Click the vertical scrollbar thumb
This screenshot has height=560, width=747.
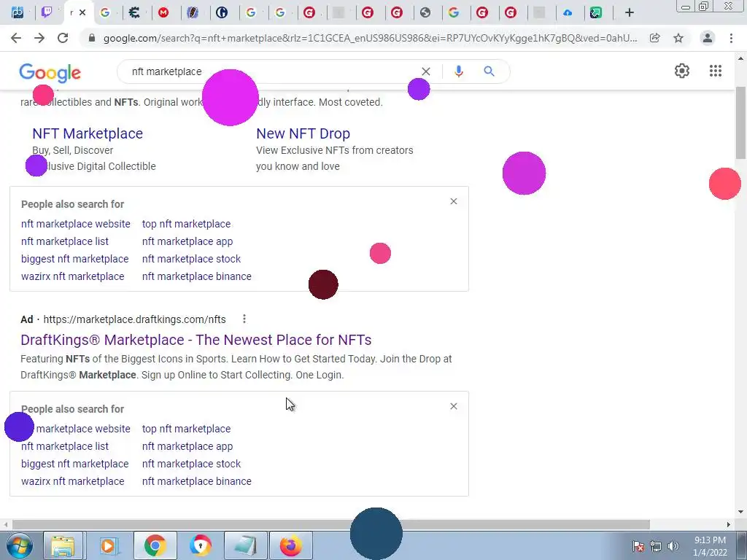click(740, 122)
